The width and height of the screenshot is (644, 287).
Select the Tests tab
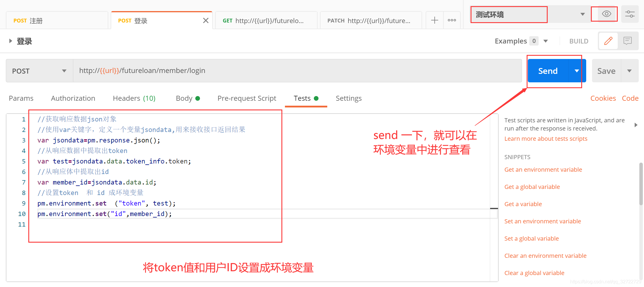pos(306,98)
